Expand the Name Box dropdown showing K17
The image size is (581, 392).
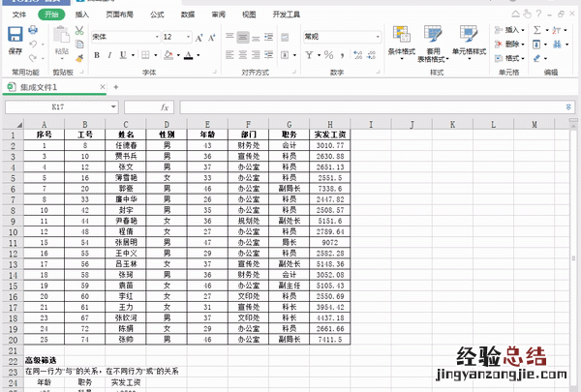point(112,106)
